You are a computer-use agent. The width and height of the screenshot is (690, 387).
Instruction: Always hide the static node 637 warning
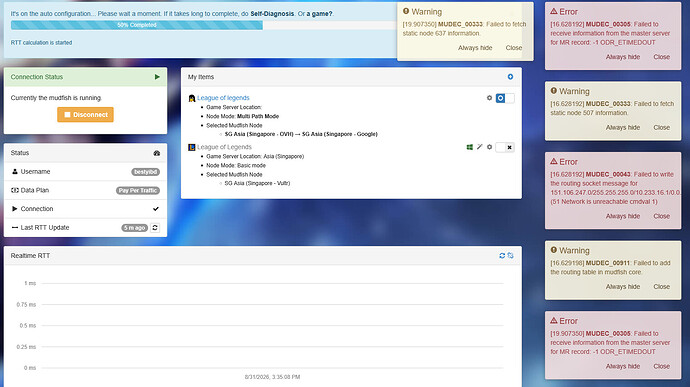(475, 48)
